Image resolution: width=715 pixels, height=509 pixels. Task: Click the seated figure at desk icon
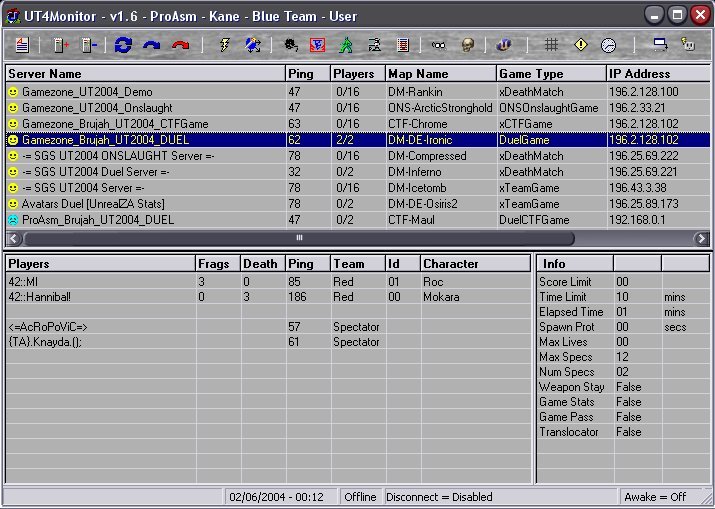[374, 45]
